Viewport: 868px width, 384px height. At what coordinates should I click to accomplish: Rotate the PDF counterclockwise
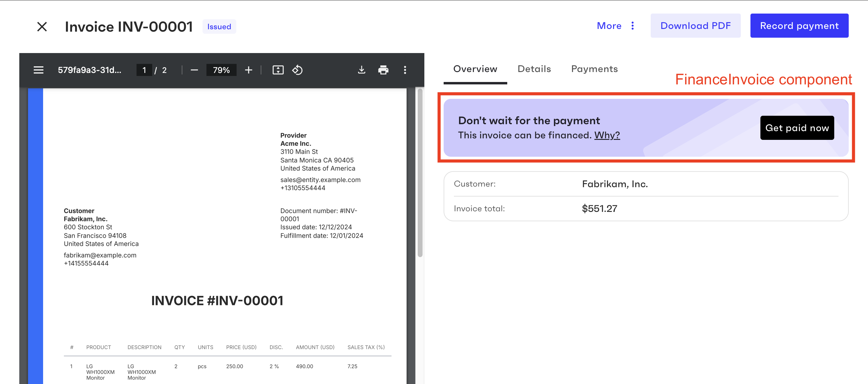[297, 70]
